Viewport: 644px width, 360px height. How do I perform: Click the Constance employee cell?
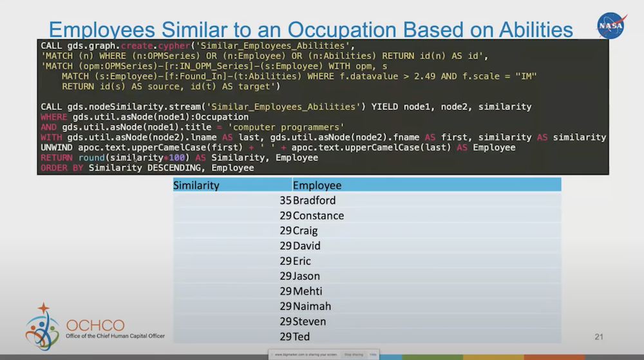427,216
